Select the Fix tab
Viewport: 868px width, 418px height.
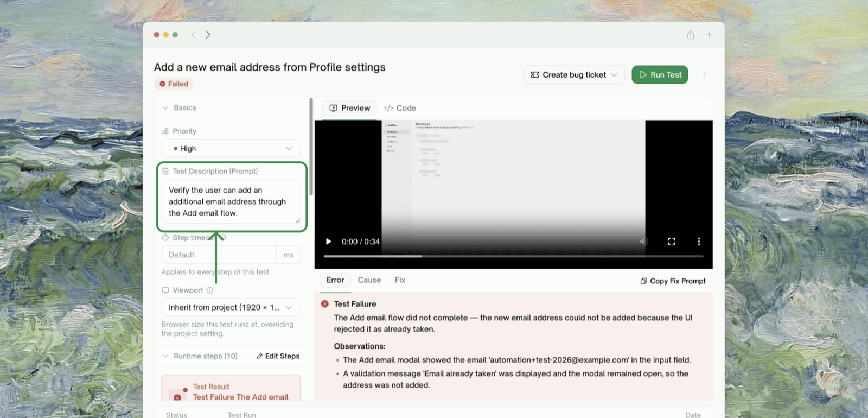[x=400, y=280]
